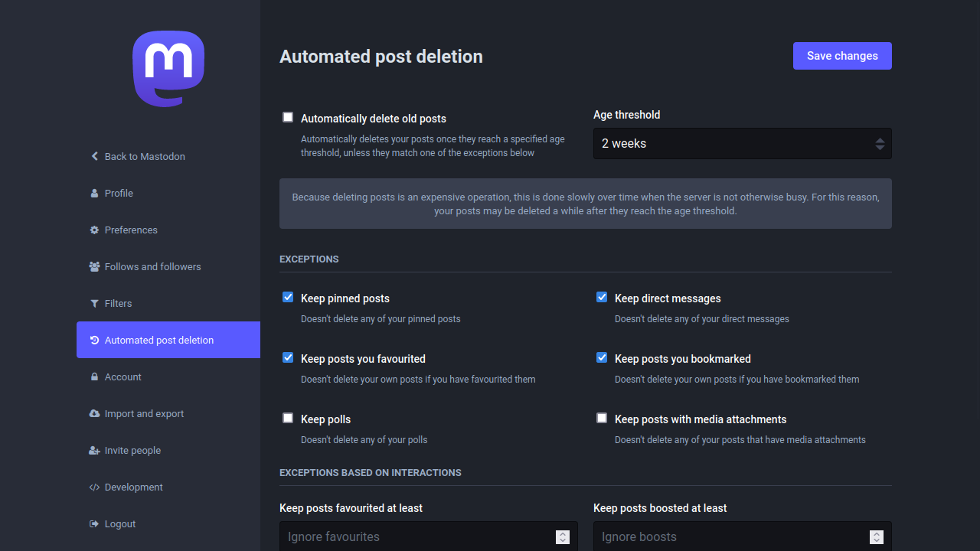Image resolution: width=980 pixels, height=551 pixels.
Task: Open Import and export cloud icon
Action: click(x=93, y=413)
